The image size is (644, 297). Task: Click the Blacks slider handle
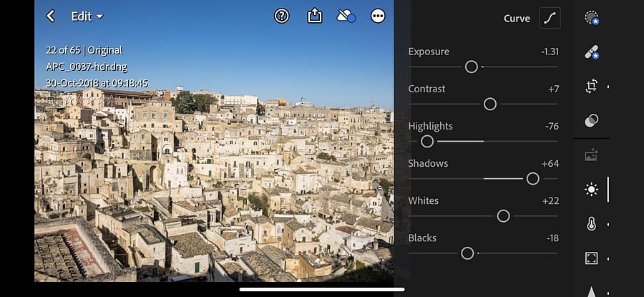coord(467,253)
